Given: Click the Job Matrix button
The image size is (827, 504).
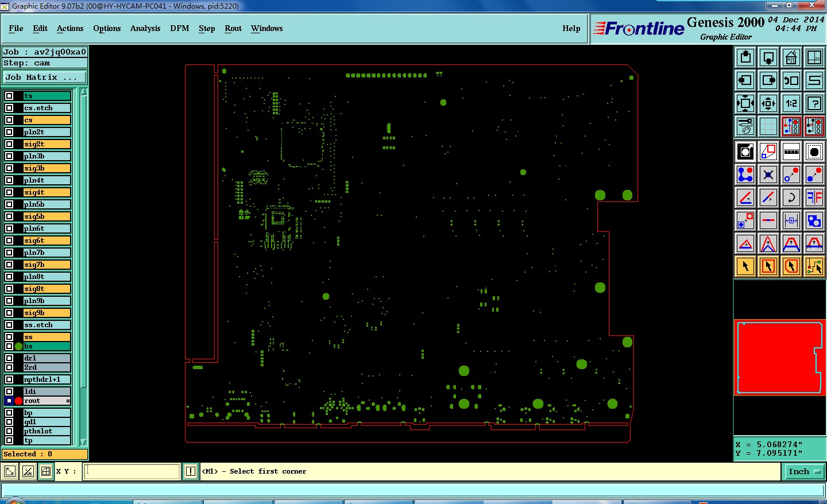Looking at the screenshot, I should pos(45,77).
